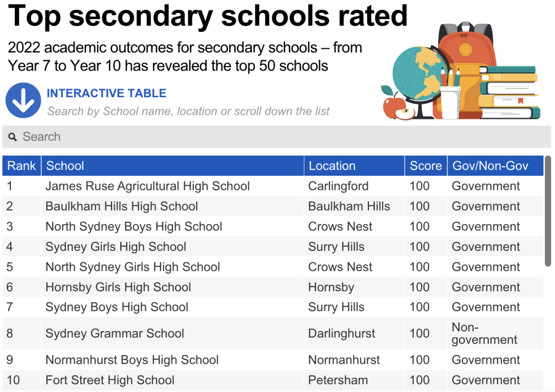Click North Sydney Boys High School entry

coord(134,227)
